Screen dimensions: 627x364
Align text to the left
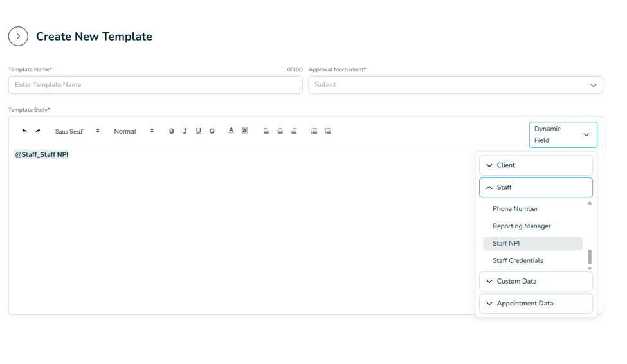coord(266,131)
